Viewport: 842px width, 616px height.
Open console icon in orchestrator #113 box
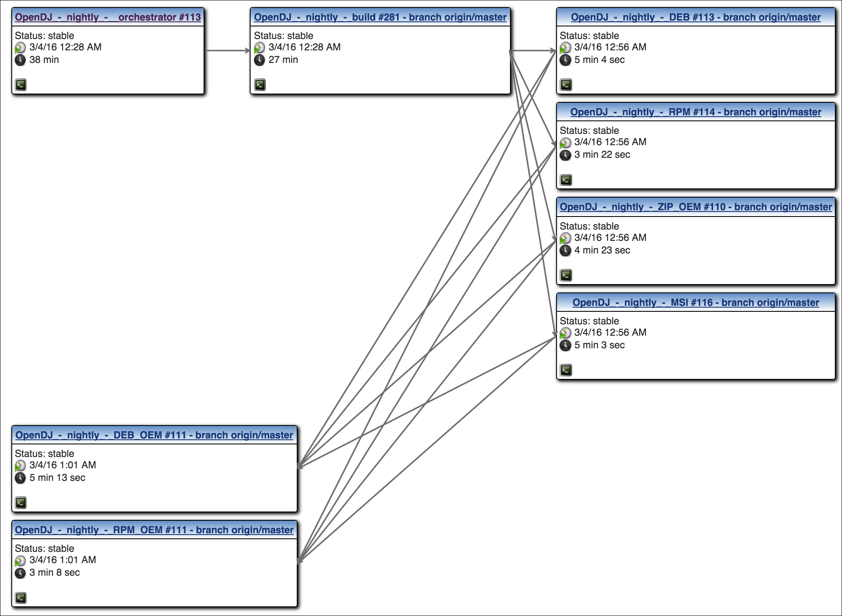pos(21,85)
